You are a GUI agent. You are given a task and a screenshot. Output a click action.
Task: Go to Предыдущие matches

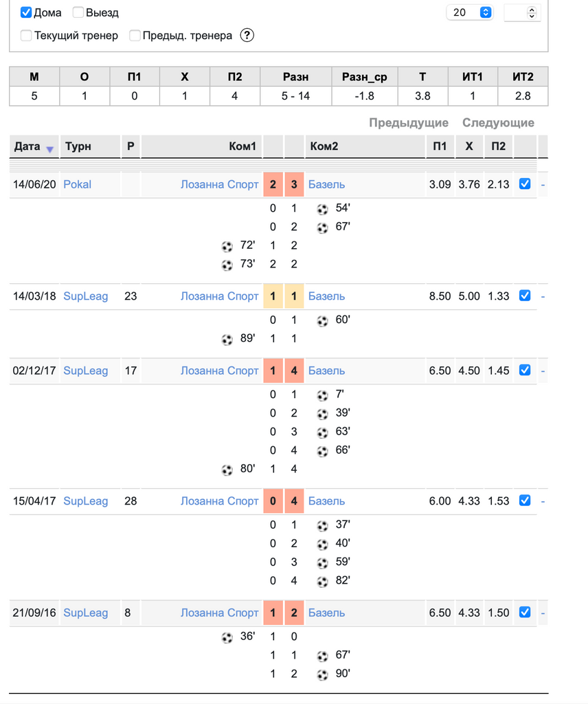(x=409, y=122)
